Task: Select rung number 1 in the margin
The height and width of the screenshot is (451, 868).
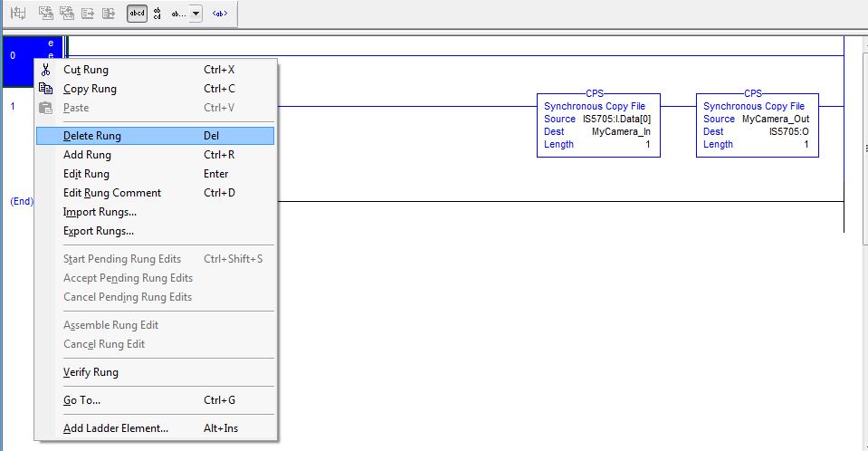Action: [x=13, y=107]
